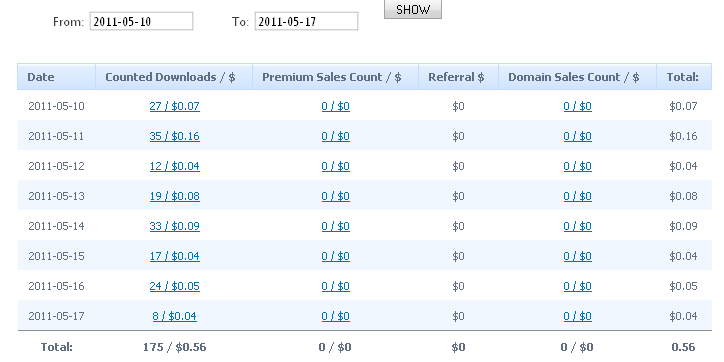Open the 27 / $0.07 downloads link

[x=175, y=106]
